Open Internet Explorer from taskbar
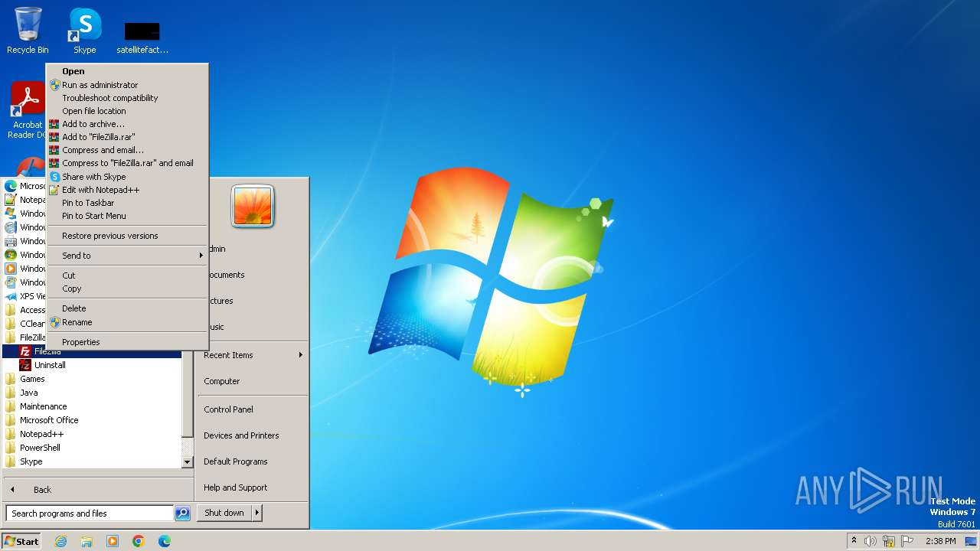Viewport: 980px width, 551px height. [x=60, y=541]
